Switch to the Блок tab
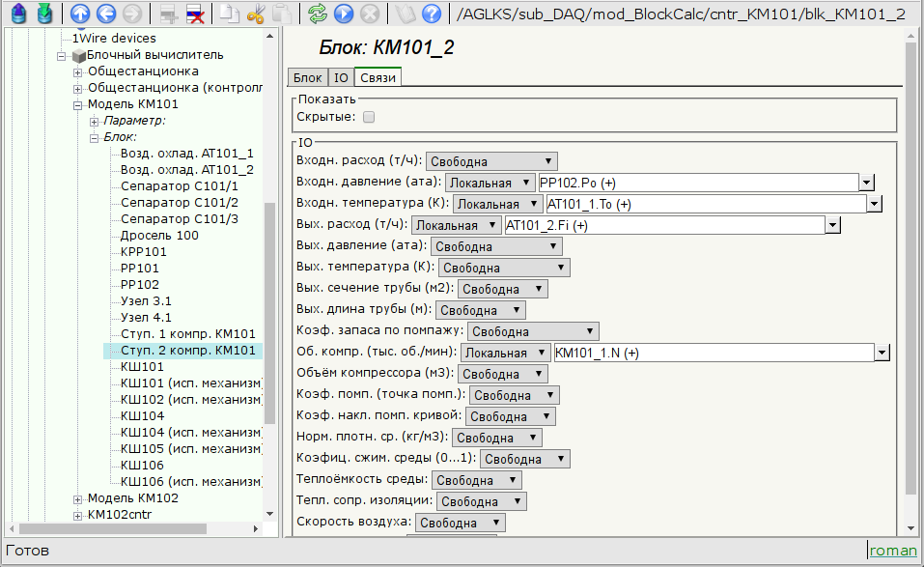This screenshot has height=567, width=924. [307, 78]
